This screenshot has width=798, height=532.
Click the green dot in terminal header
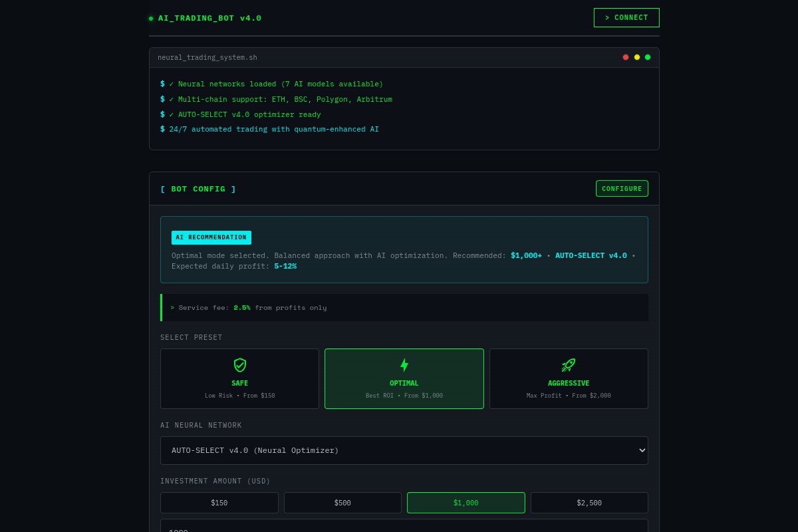click(648, 57)
